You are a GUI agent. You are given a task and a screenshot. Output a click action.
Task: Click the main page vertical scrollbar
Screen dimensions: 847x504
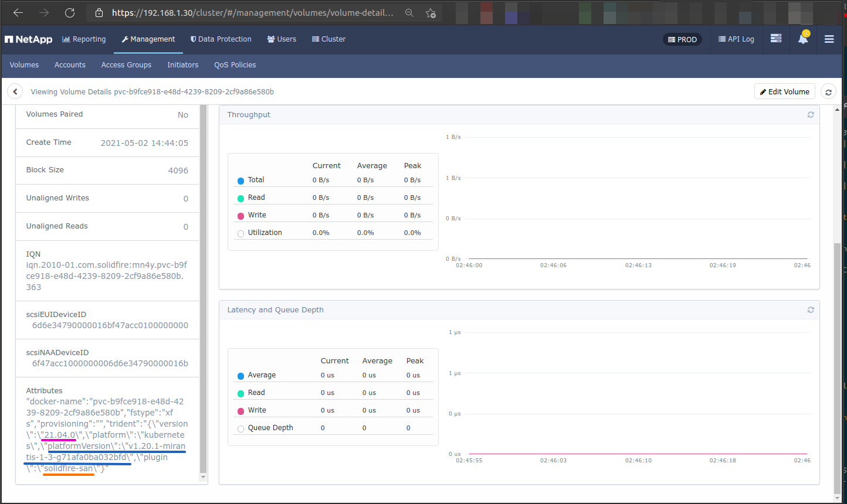(836, 369)
